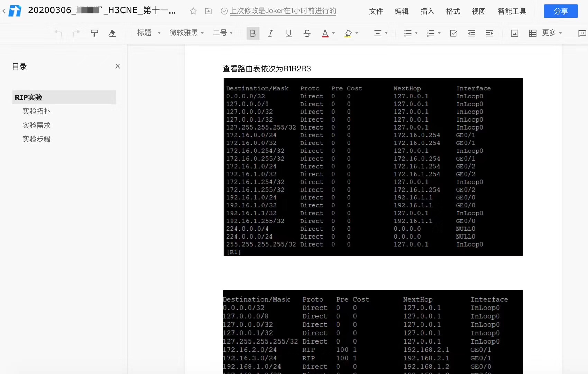588x374 pixels.
Task: Open the 智能工具 menu
Action: click(512, 11)
